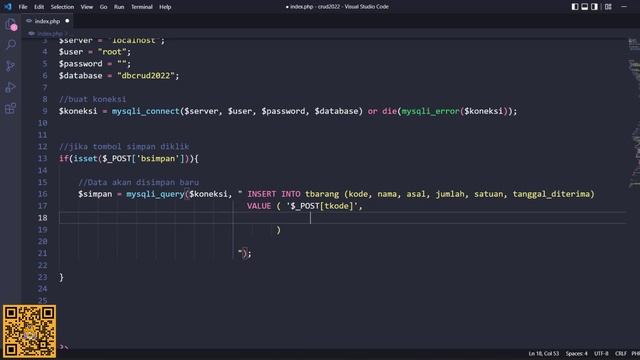The height and width of the screenshot is (360, 640).
Task: Toggle the bottom panel layout icon
Action: tap(584, 7)
